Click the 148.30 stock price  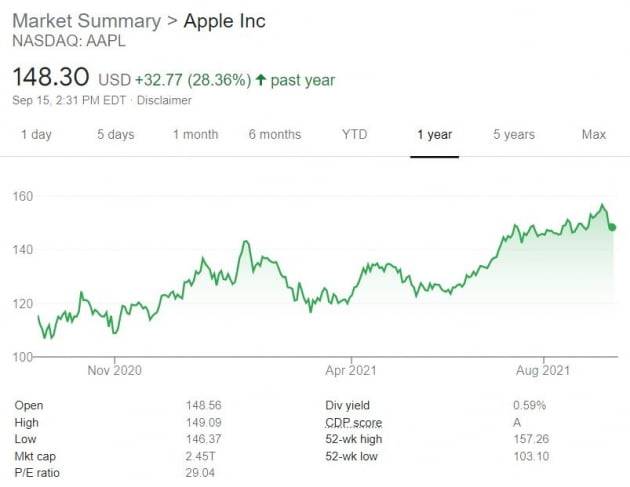51,78
